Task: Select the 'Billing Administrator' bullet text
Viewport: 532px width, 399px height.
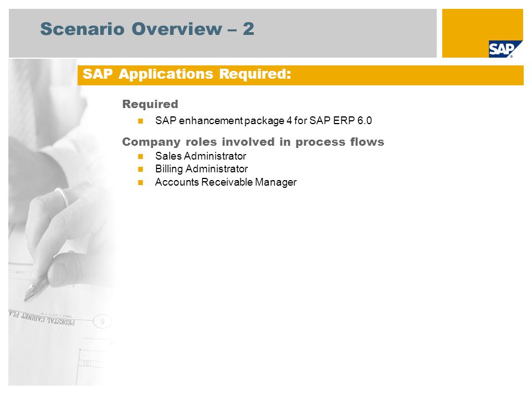Action: (202, 169)
